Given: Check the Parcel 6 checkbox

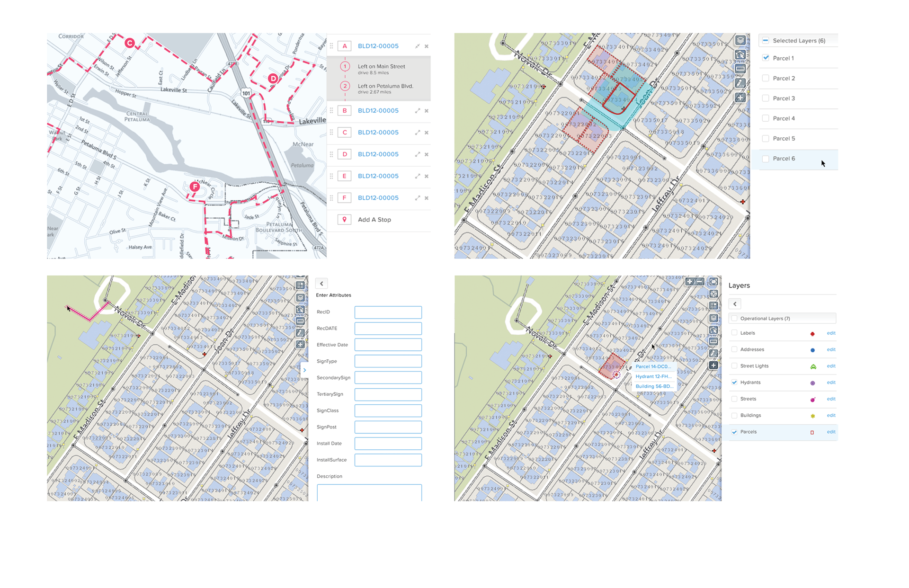Looking at the screenshot, I should click(766, 159).
